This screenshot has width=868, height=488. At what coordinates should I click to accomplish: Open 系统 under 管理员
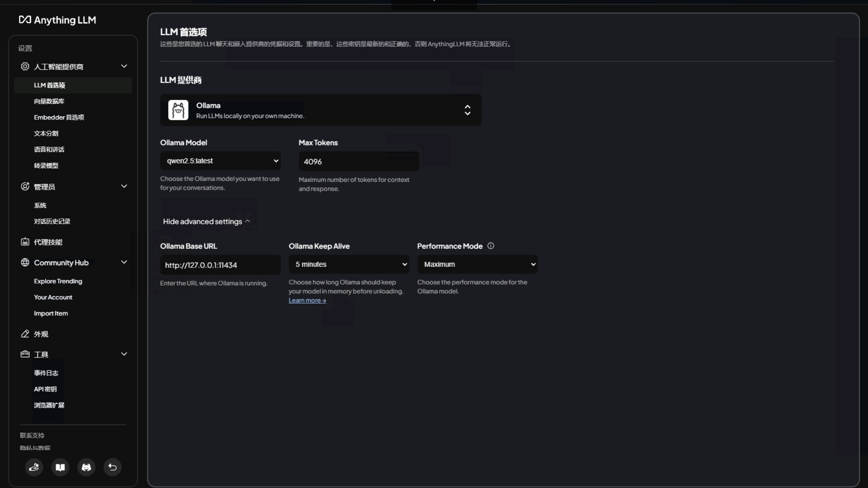[40, 205]
